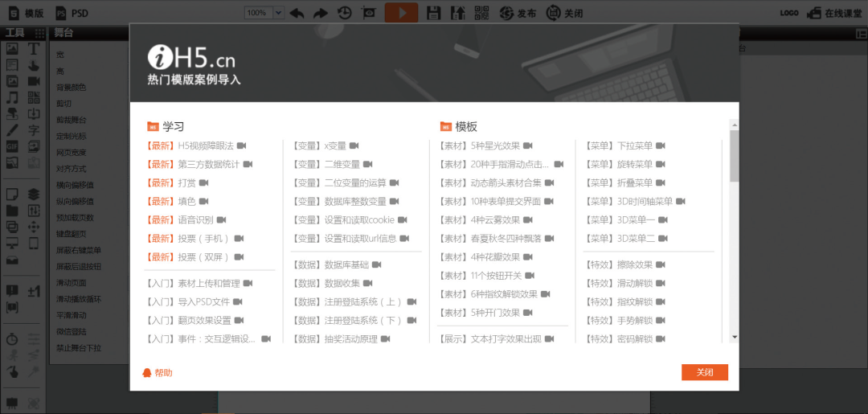Click 背景颜色 property in stage panel
The width and height of the screenshot is (868, 414).
(x=72, y=88)
